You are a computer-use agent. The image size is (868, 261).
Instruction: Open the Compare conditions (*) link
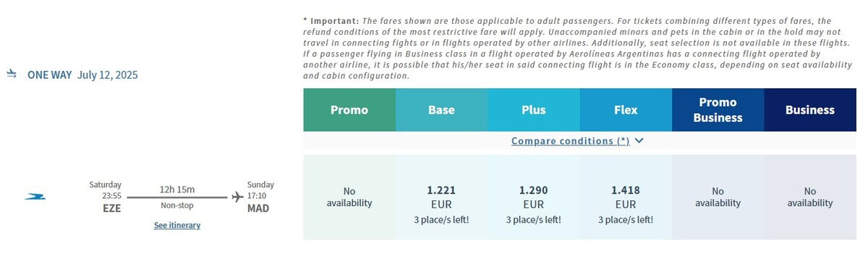[570, 141]
